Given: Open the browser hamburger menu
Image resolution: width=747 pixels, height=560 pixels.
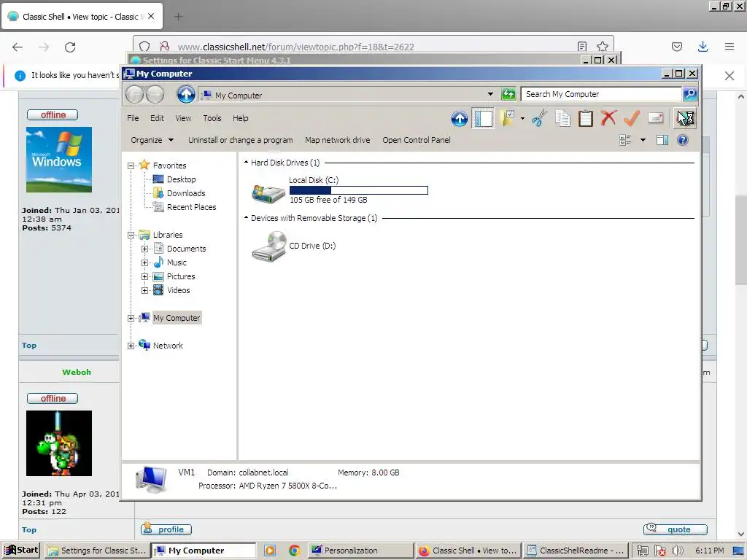Looking at the screenshot, I should pyautogui.click(x=729, y=47).
